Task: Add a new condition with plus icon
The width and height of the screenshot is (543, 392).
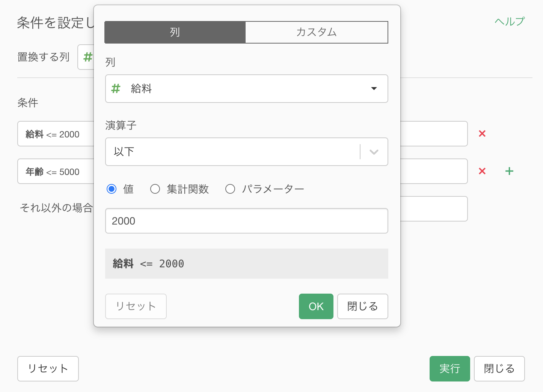Action: (x=509, y=171)
